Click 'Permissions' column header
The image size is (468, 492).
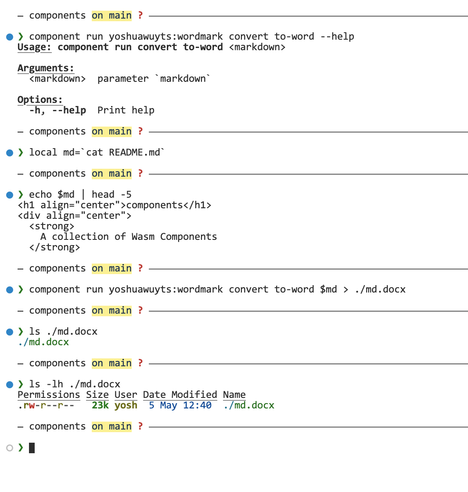pyautogui.click(x=49, y=395)
